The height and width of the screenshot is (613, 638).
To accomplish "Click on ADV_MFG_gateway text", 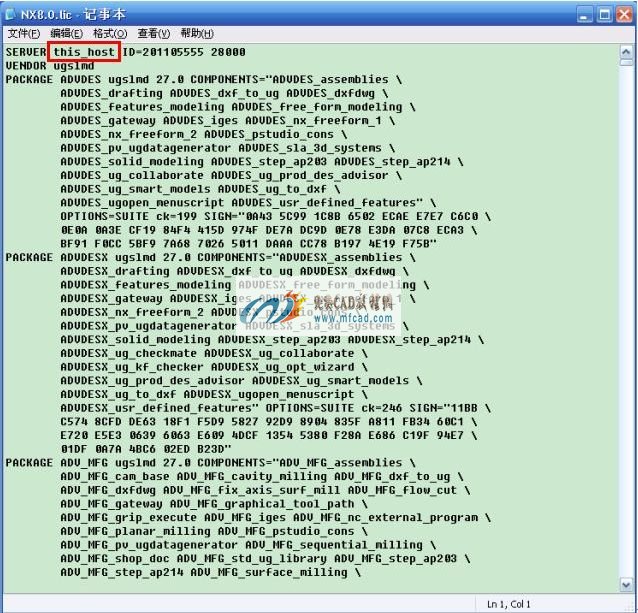I will coord(111,504).
